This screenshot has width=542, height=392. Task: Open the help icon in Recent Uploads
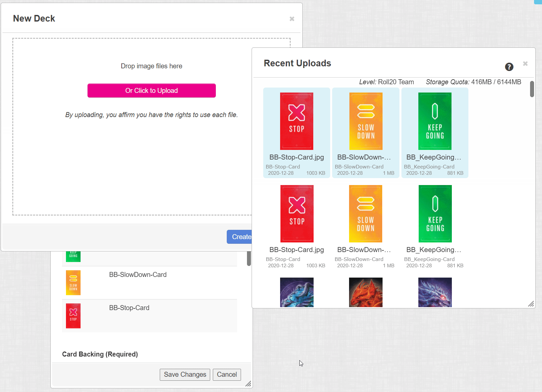coord(509,67)
